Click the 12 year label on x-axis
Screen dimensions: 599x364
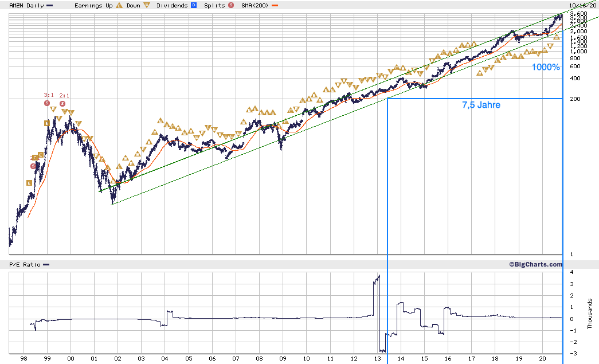pyautogui.click(x=354, y=359)
